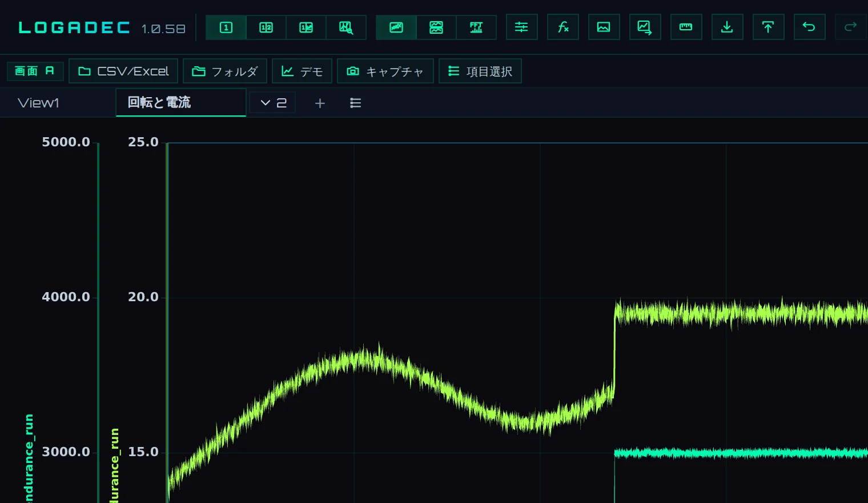Click the version number 1.0.58
The width and height of the screenshot is (868, 503).
click(163, 29)
